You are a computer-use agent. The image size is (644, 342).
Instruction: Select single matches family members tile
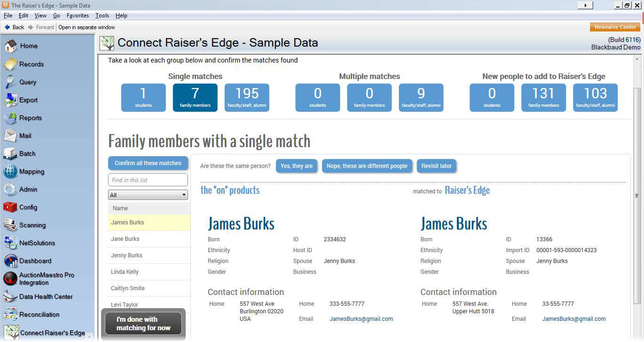tap(195, 98)
